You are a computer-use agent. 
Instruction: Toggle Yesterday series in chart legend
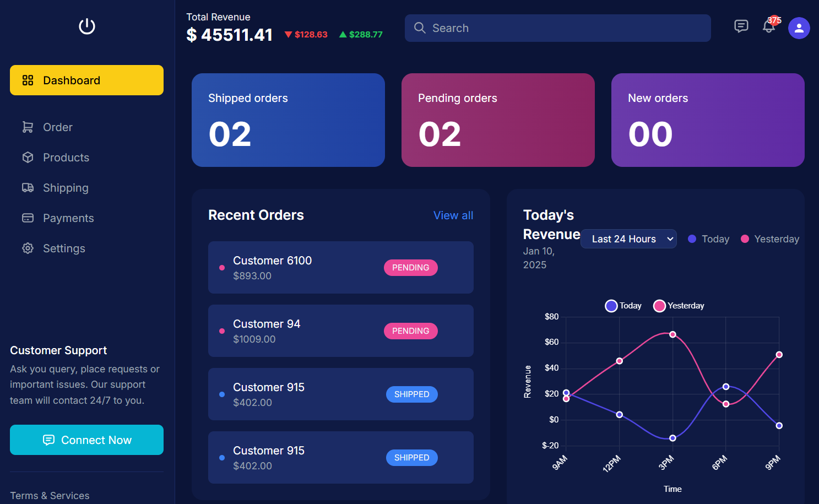point(679,306)
